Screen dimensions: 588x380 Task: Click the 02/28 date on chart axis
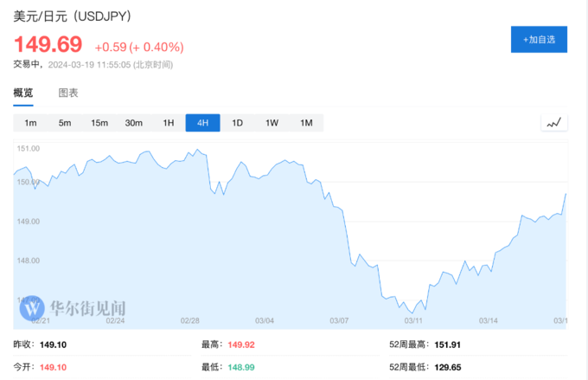pos(189,320)
